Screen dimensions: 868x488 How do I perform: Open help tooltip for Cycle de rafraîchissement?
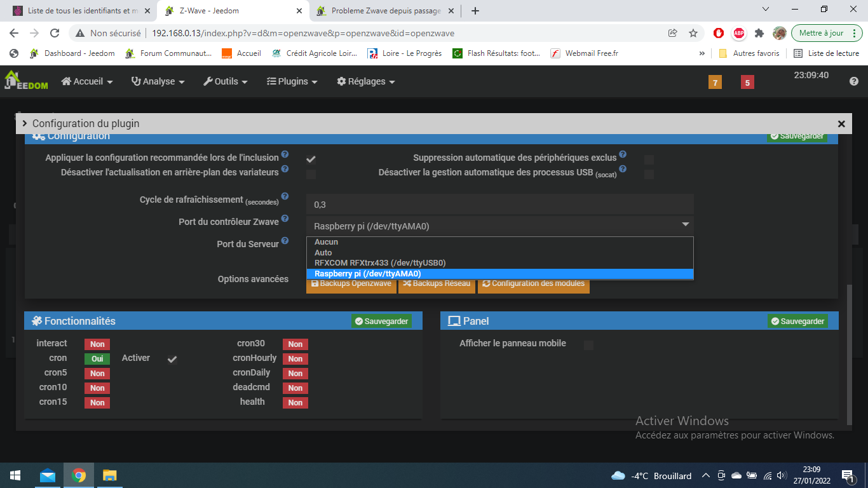[x=285, y=196]
